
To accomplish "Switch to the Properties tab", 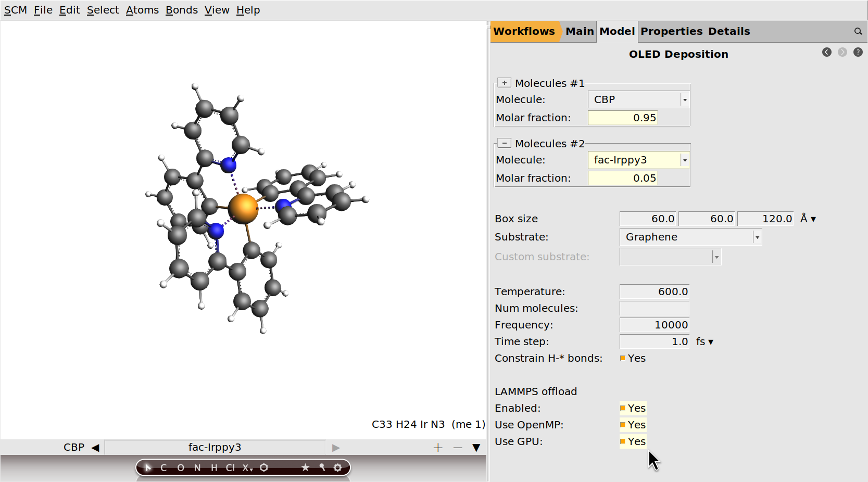I will click(671, 31).
